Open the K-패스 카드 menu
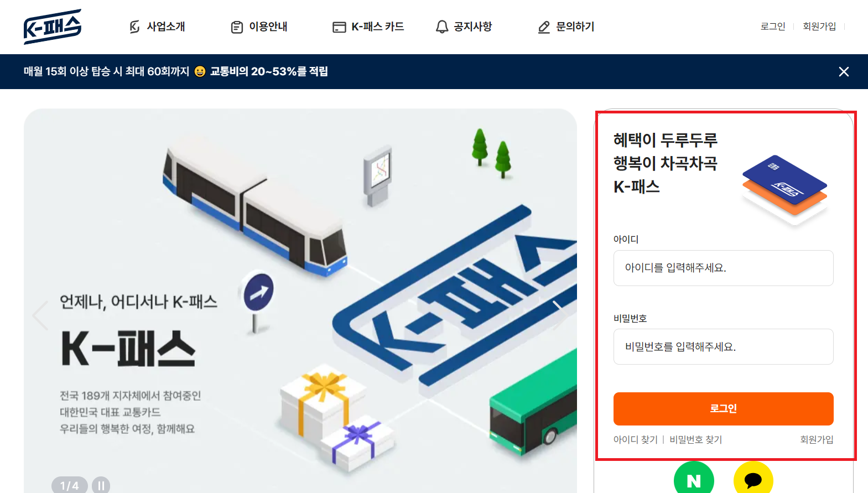The height and width of the screenshot is (493, 868). [368, 27]
